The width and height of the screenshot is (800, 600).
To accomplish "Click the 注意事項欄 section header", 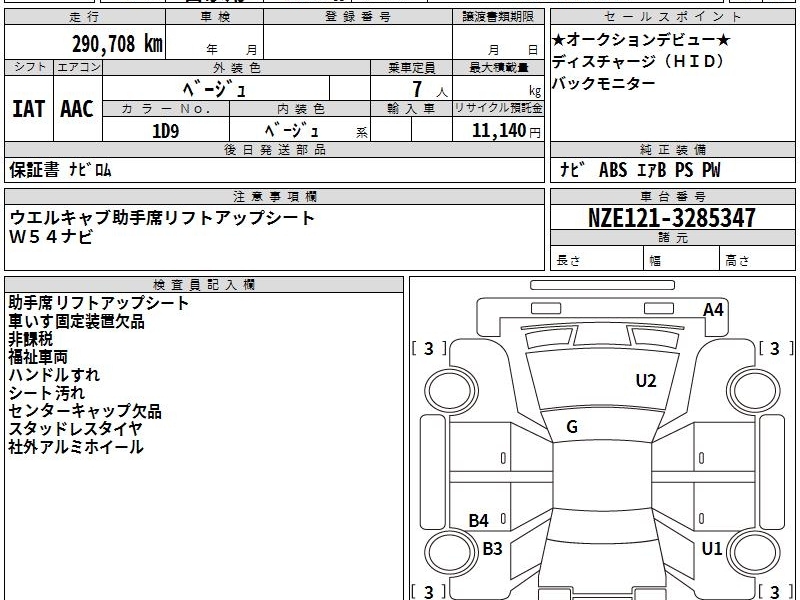I will coord(274,196).
